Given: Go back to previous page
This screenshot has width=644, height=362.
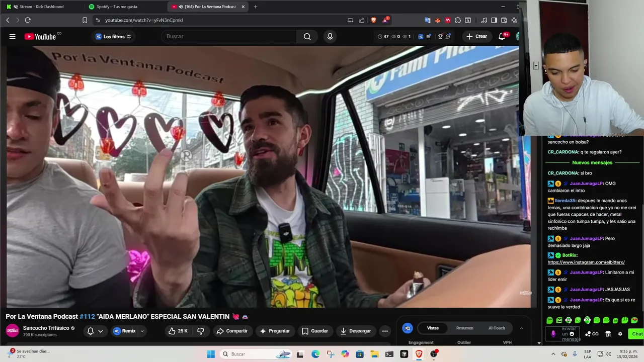Looking at the screenshot, I should tap(8, 20).
